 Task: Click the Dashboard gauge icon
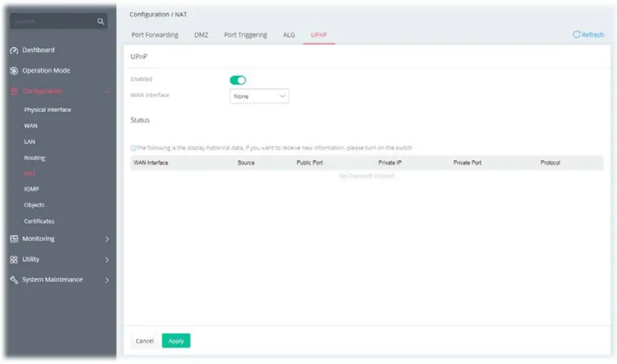click(x=14, y=51)
